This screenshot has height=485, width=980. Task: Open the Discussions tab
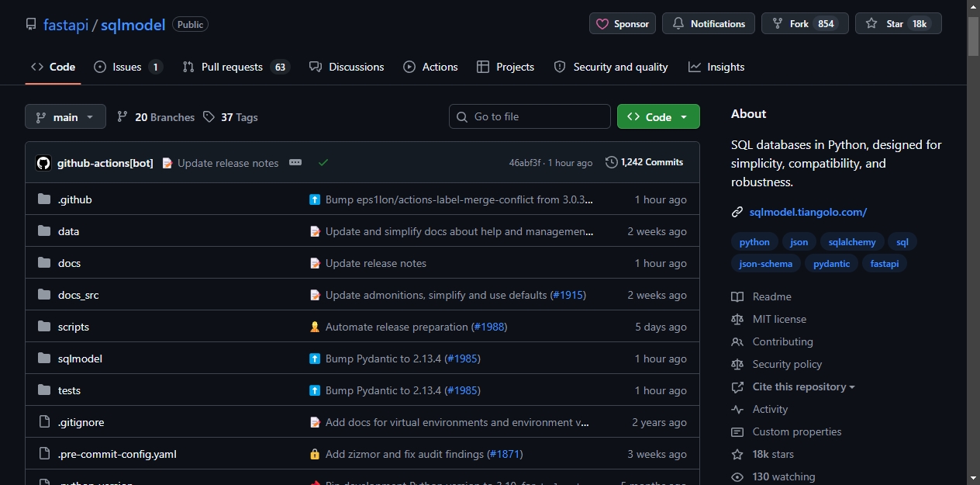pos(347,67)
